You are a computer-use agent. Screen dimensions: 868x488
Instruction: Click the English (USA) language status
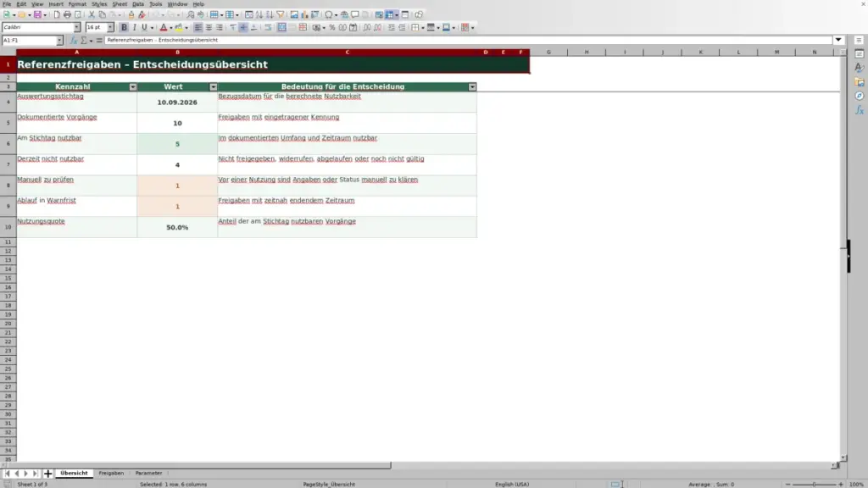point(512,484)
